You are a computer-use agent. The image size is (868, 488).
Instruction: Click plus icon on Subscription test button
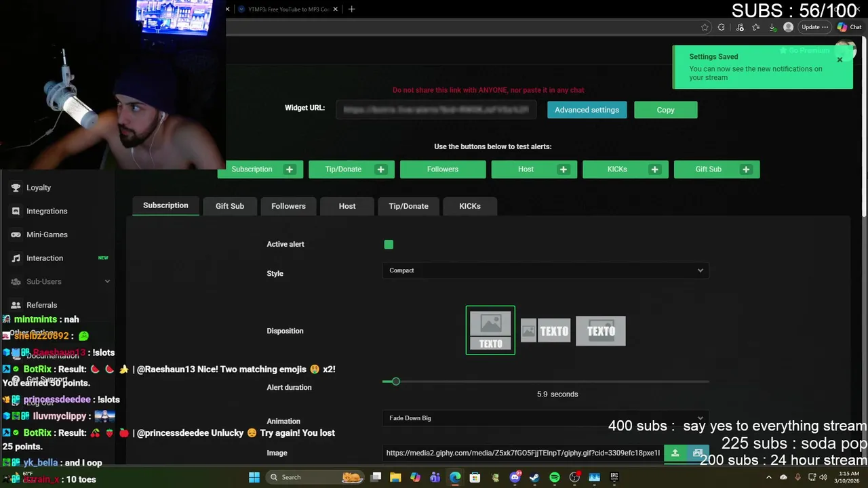[290, 169]
